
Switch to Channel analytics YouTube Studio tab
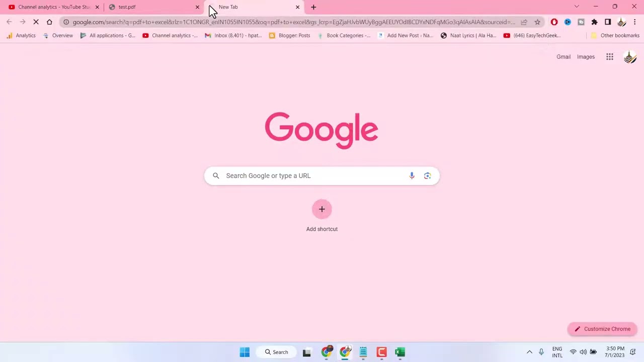point(53,7)
